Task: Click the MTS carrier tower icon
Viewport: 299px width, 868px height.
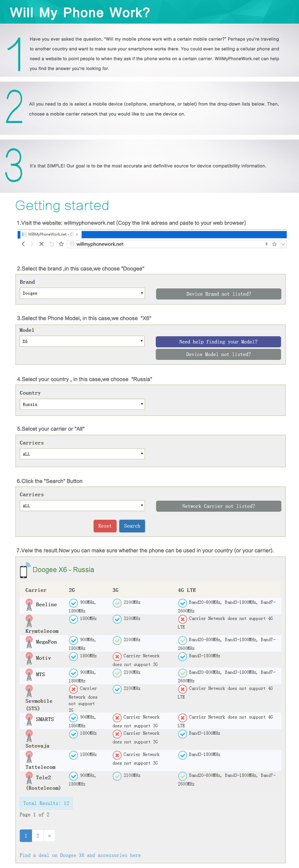Action: click(29, 674)
